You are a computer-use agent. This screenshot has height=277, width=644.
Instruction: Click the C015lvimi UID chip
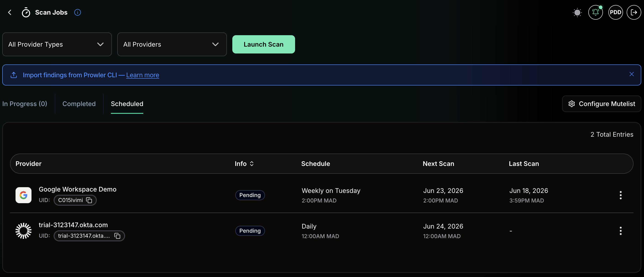coord(75,200)
